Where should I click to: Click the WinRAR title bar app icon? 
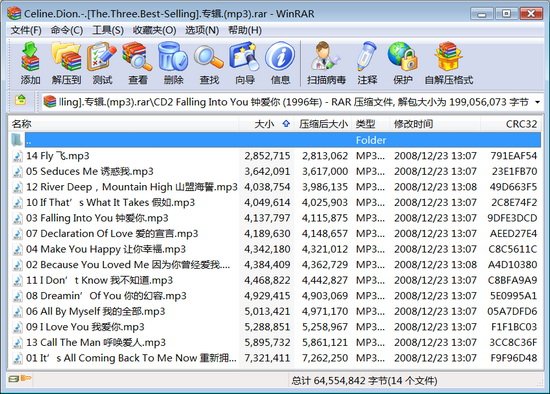coord(14,14)
